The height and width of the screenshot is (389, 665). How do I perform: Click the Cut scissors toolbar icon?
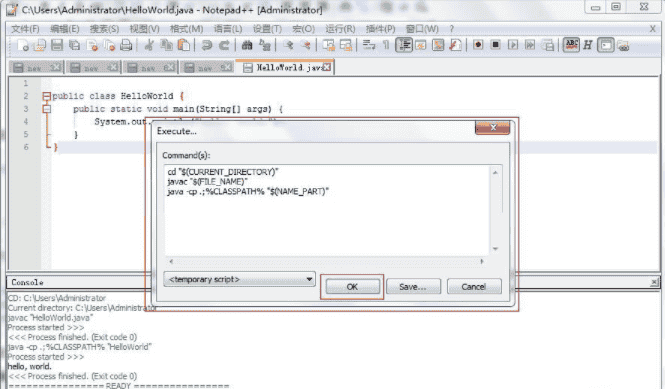point(149,45)
